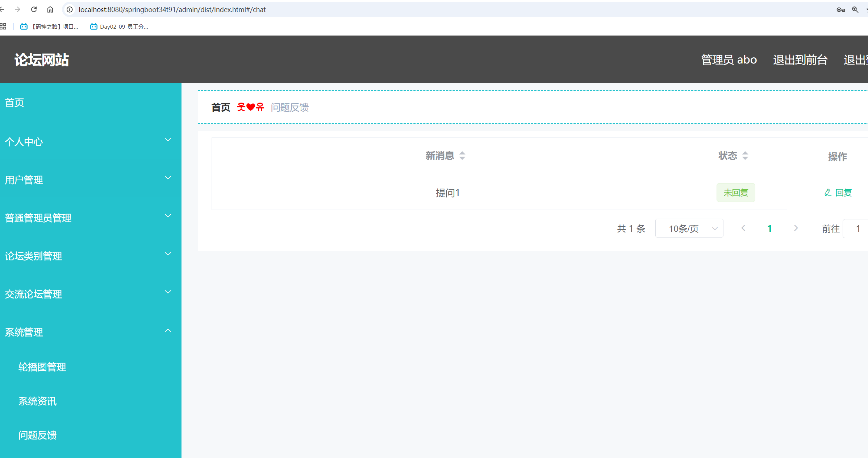Image resolution: width=868 pixels, height=458 pixels.
Task: Click the magnifier zoom icon in the toolbar
Action: click(x=856, y=10)
